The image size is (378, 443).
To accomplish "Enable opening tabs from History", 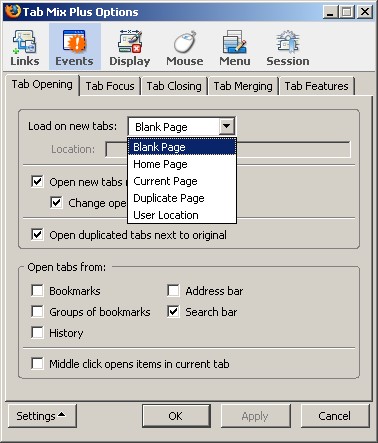I will pos(37,333).
